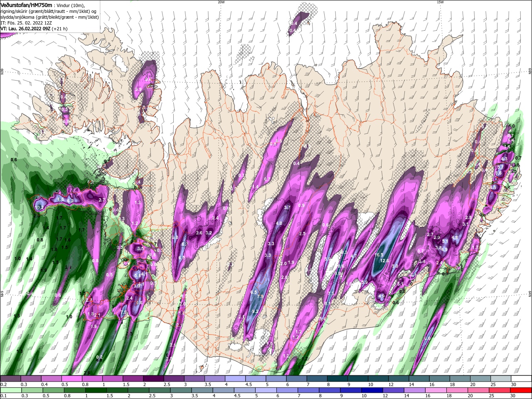Click the snow scale swatch starting at 0.2
The image size is (532, 399).
10,379
